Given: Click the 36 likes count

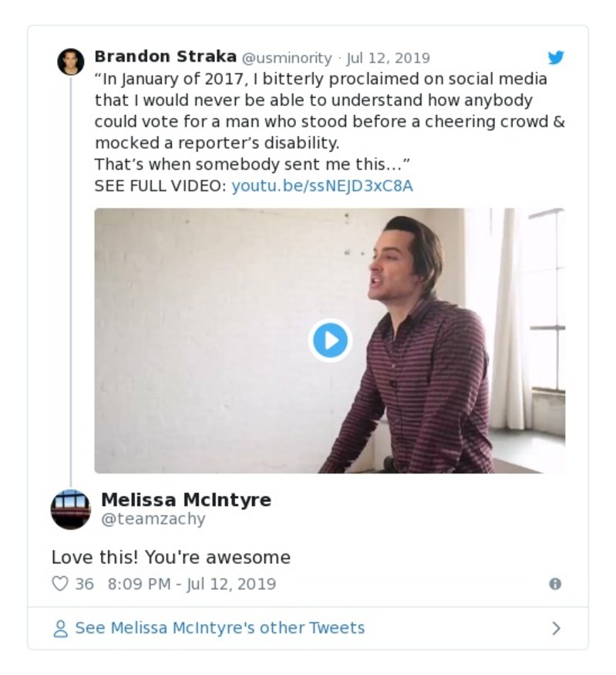Looking at the screenshot, I should click(x=84, y=584).
